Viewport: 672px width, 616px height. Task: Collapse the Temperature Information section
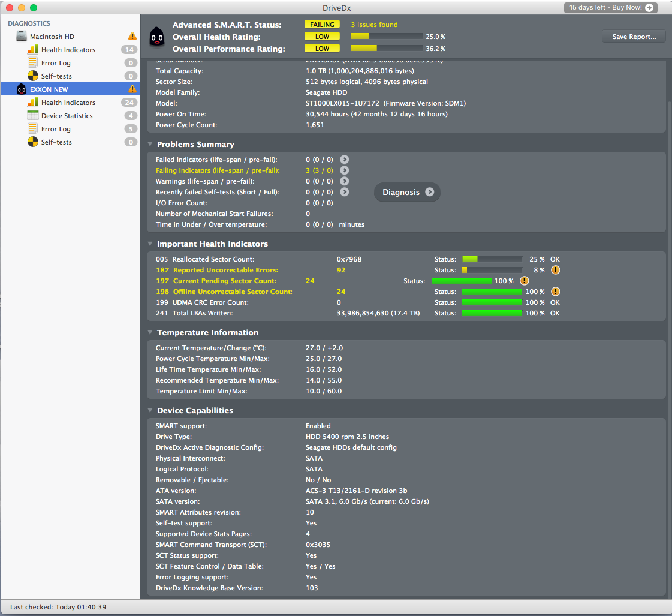(150, 332)
